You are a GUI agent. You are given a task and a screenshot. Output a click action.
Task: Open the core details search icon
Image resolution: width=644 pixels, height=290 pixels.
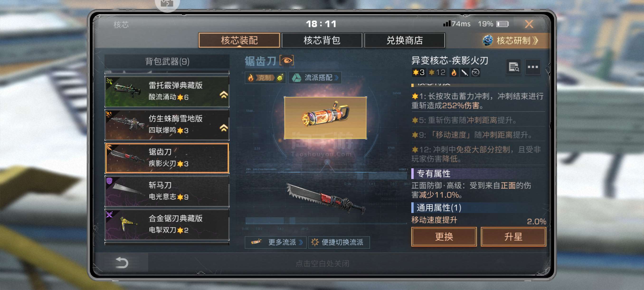coord(514,67)
